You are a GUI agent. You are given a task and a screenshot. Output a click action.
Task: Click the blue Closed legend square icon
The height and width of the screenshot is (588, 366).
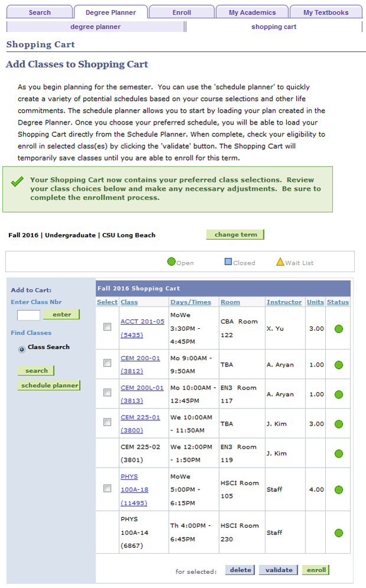click(228, 262)
